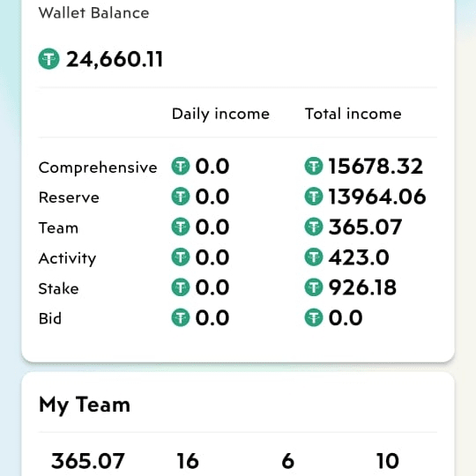Click the Tether icon in Reserve daily income

tap(181, 196)
